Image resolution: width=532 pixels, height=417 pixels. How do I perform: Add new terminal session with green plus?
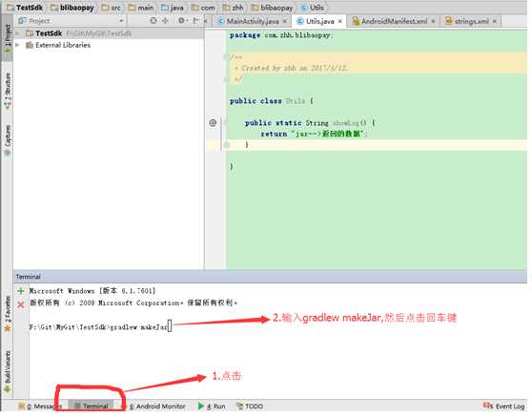tap(21, 291)
